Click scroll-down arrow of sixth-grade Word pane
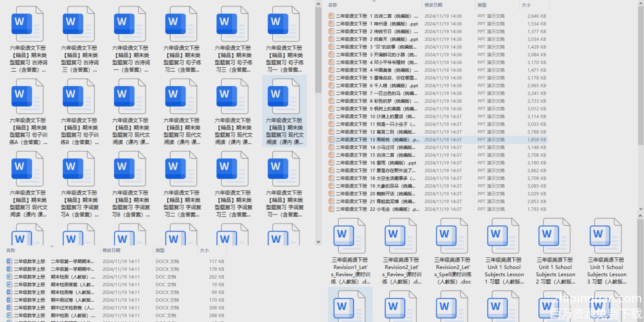Image resolution: width=644 pixels, height=322 pixels. point(318,242)
